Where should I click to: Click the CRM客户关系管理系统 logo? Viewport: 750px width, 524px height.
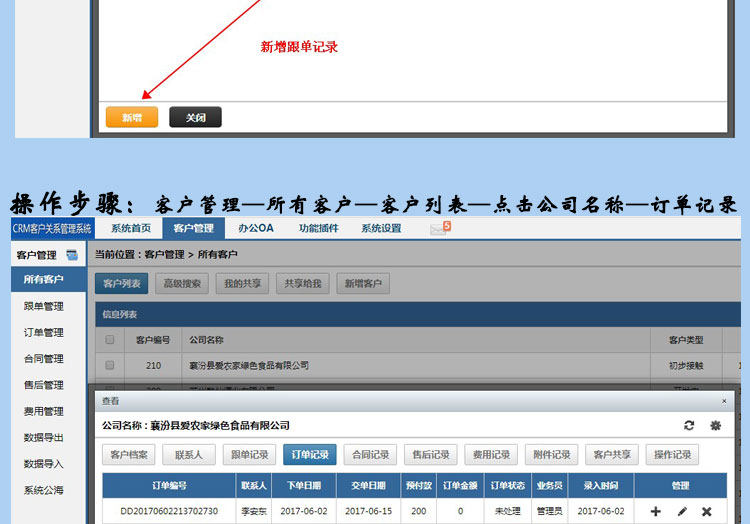click(x=52, y=229)
